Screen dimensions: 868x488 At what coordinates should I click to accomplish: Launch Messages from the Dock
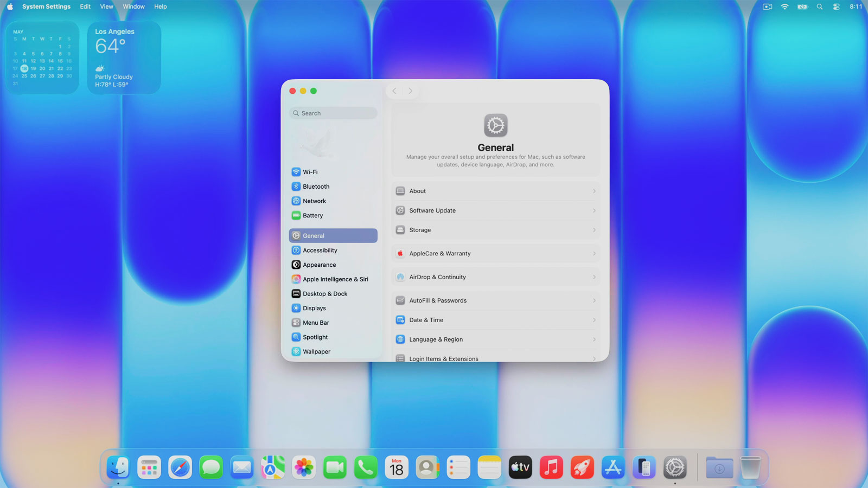click(211, 467)
